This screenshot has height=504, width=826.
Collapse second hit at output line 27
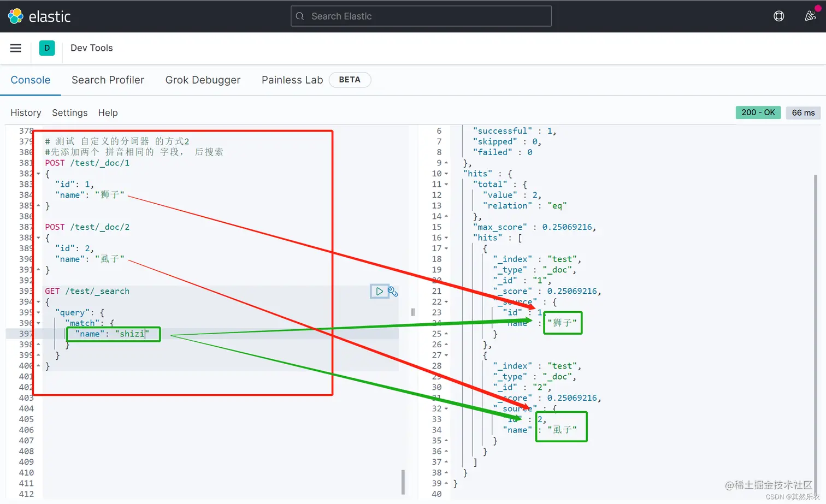click(x=446, y=355)
